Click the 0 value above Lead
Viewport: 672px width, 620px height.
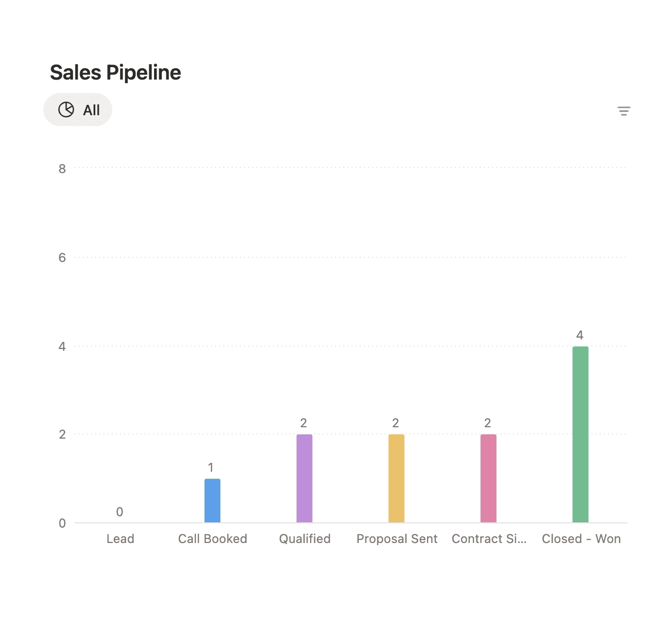[x=119, y=512]
